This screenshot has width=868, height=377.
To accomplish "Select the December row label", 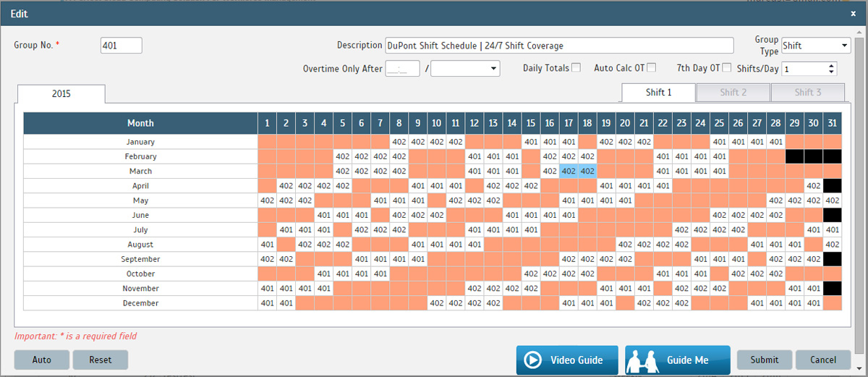I will pyautogui.click(x=141, y=303).
